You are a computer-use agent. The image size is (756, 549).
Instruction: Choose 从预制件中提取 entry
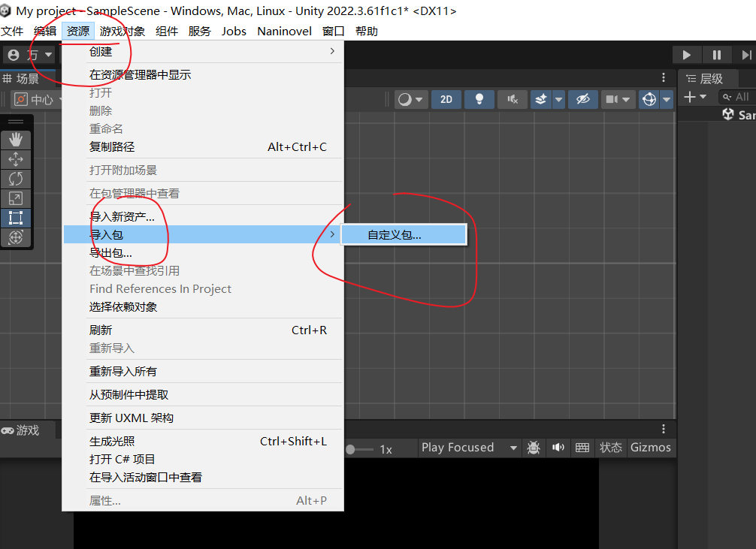203,395
